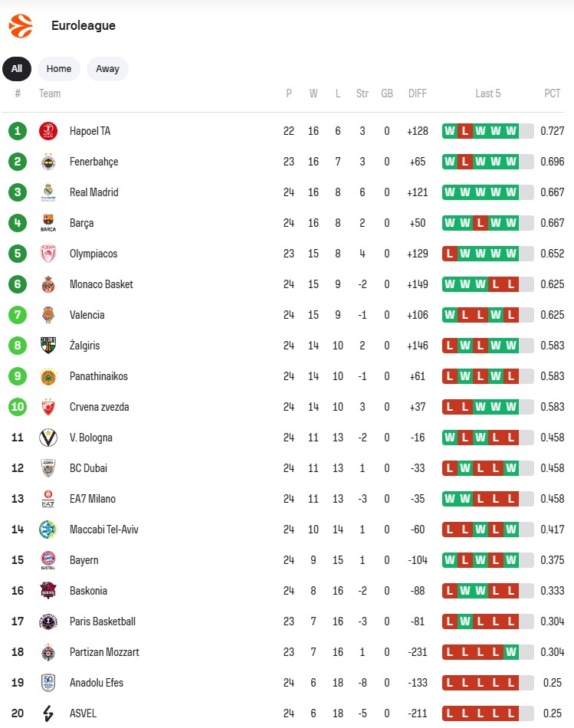
Task: Click the Fenerbahçe team crest
Action: pos(48,162)
